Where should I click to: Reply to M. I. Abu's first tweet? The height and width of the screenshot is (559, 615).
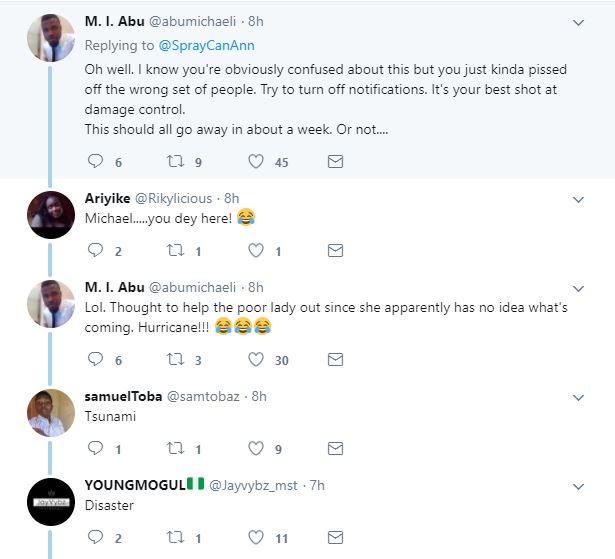[x=96, y=161]
